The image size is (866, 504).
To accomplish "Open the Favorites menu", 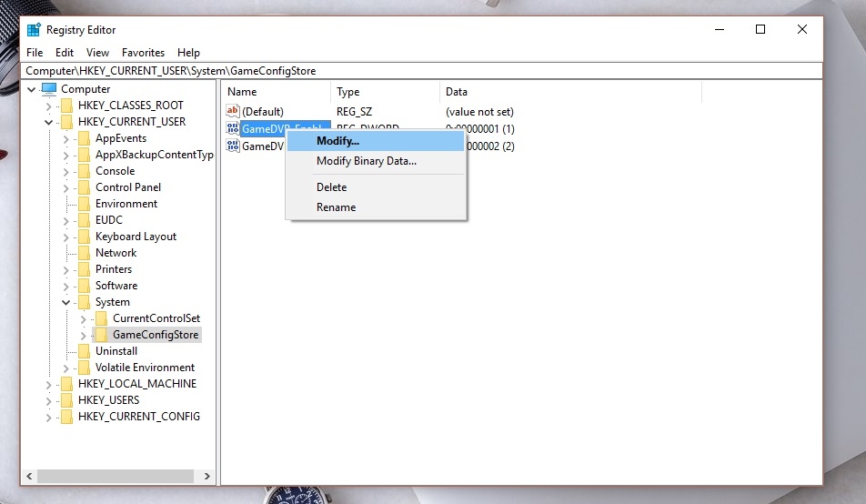I will [x=143, y=53].
